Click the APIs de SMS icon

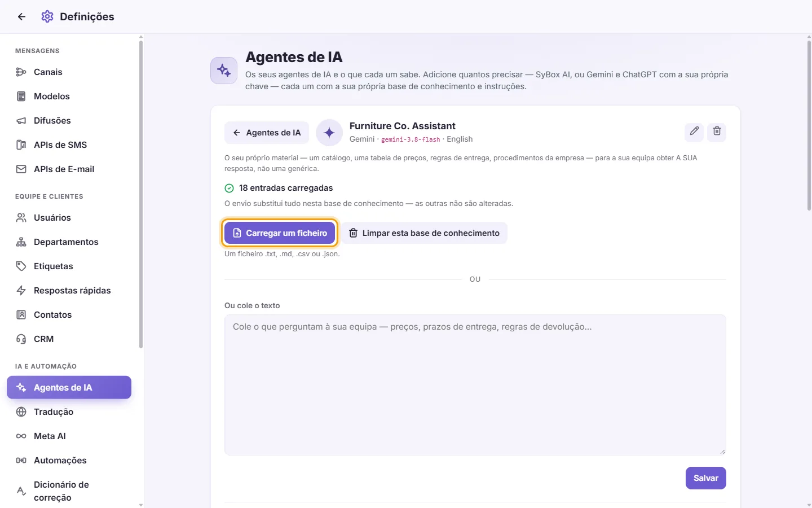point(21,145)
